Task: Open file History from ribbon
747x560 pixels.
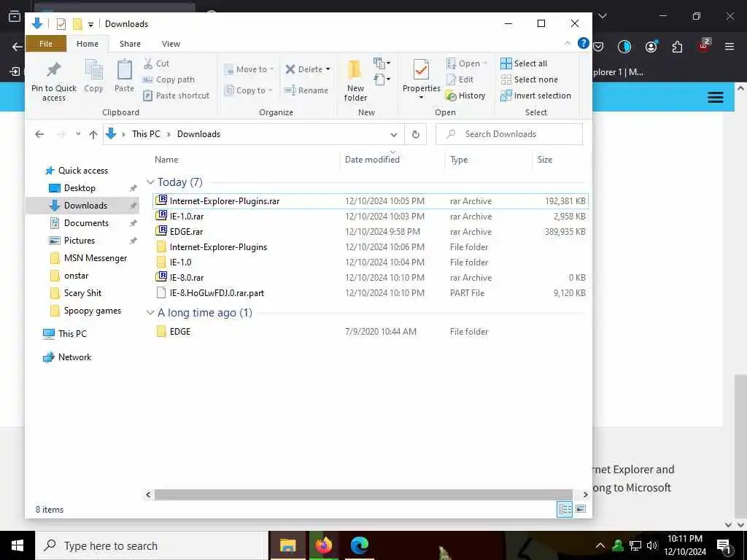Action: pyautogui.click(x=465, y=96)
